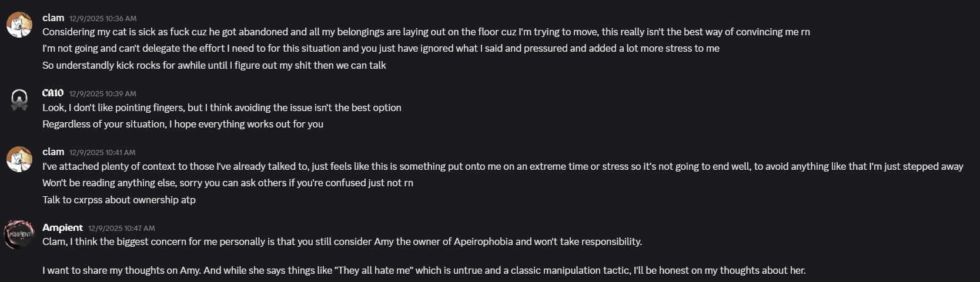Click the username clam on the 10:41 AM post
Image resolution: width=980 pixels, height=282 pixels.
pyautogui.click(x=53, y=152)
